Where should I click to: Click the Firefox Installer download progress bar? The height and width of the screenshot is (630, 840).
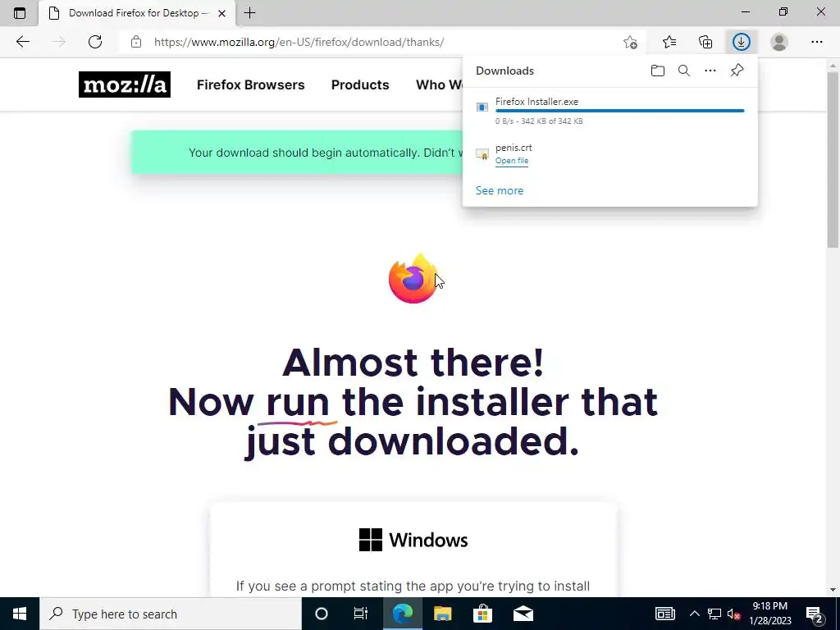pos(620,111)
